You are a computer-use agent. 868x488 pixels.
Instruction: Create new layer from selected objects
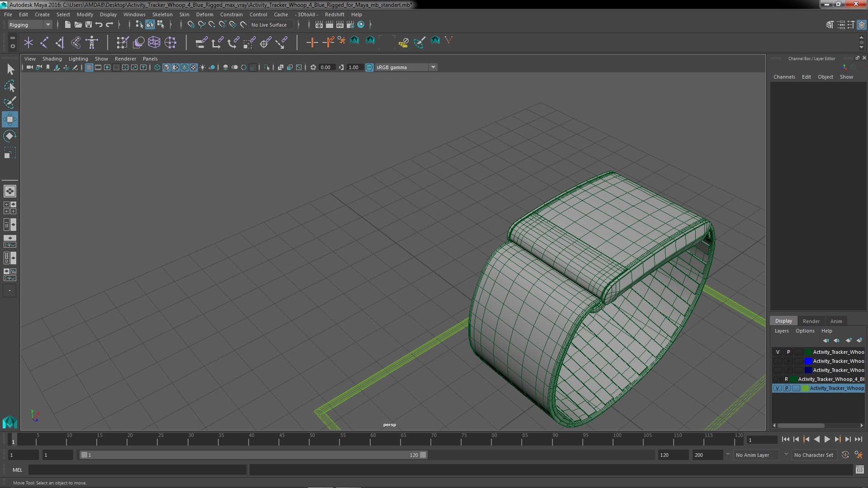tap(859, 340)
